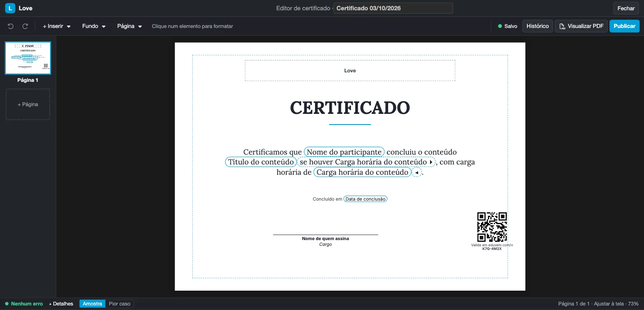Switch preview to Pior caso mode

pyautogui.click(x=120, y=304)
